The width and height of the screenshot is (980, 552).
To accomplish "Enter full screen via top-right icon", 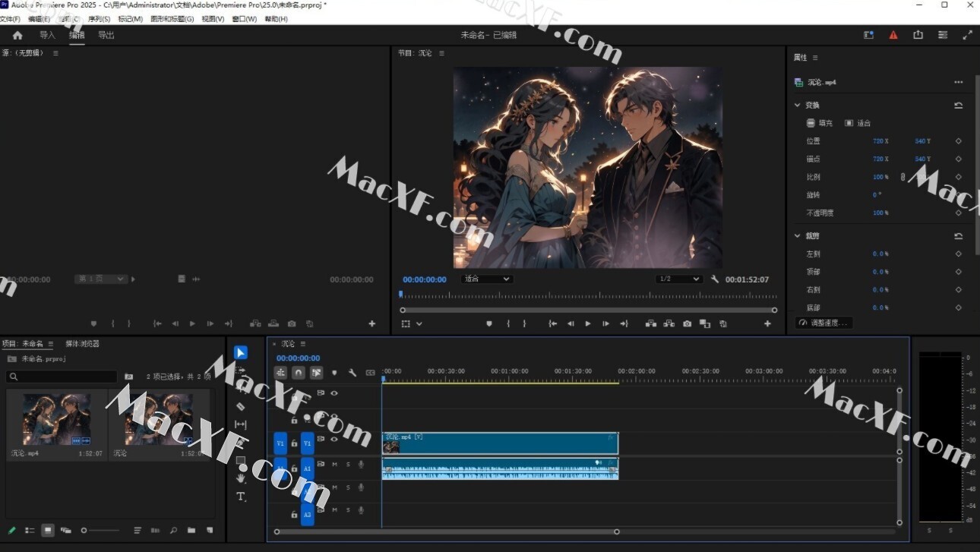I will [x=967, y=35].
